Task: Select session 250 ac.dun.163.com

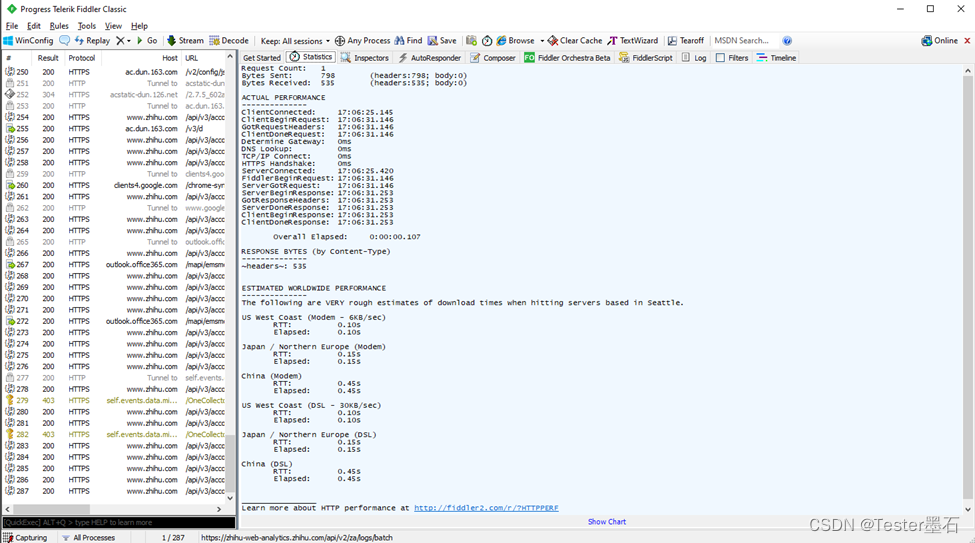Action: pyautogui.click(x=115, y=72)
